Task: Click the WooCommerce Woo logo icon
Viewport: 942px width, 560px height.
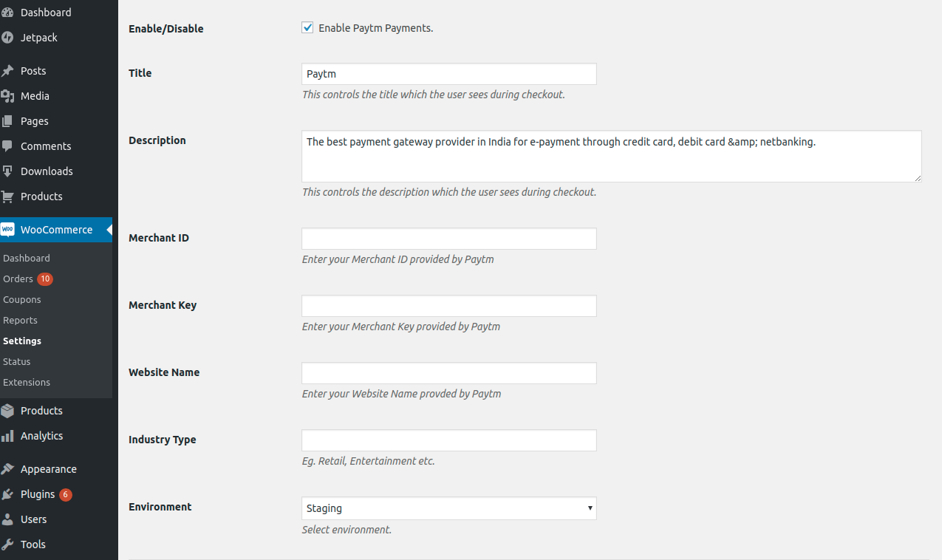Action: pyautogui.click(x=7, y=230)
